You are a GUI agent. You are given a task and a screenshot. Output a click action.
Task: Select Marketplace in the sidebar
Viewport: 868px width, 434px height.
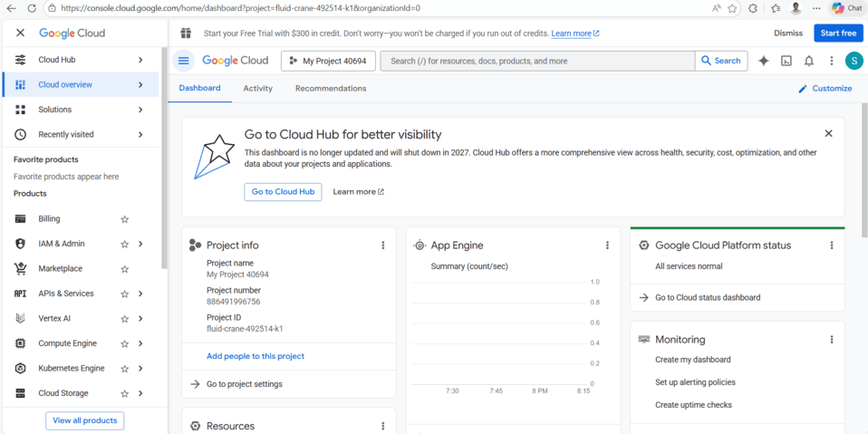(x=61, y=268)
